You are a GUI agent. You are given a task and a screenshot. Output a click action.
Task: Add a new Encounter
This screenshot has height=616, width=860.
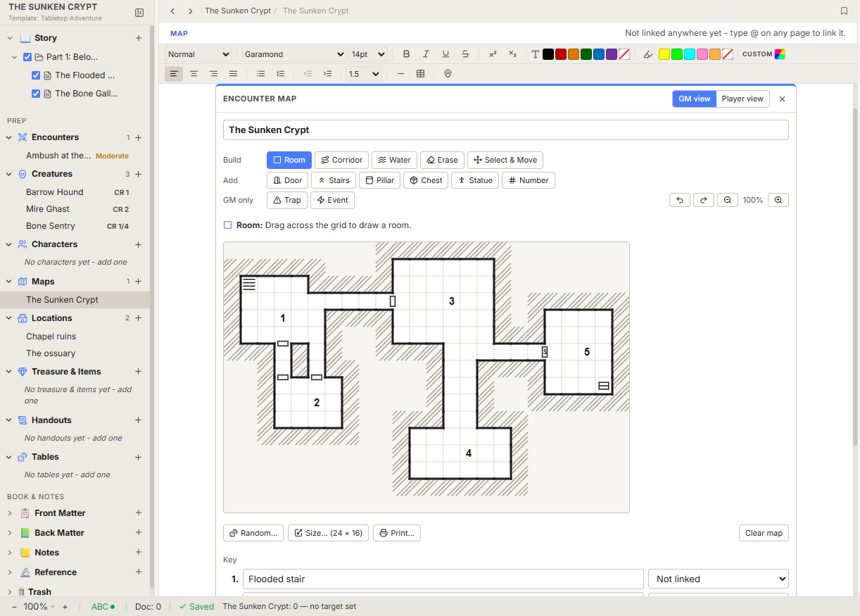point(139,137)
